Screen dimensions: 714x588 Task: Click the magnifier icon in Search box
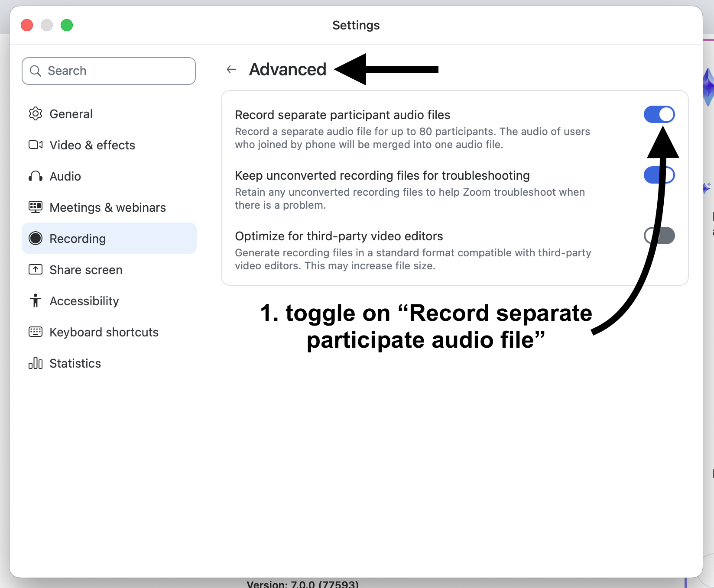(36, 71)
